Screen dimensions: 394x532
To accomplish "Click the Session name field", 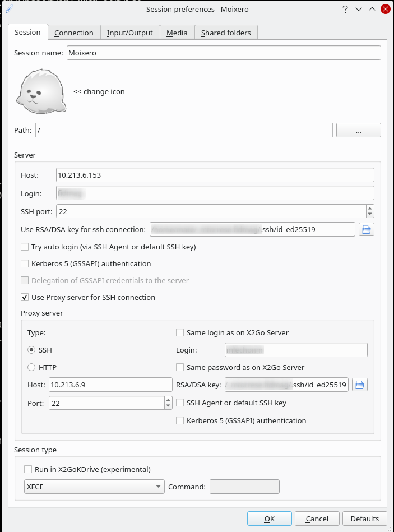I will (x=224, y=53).
